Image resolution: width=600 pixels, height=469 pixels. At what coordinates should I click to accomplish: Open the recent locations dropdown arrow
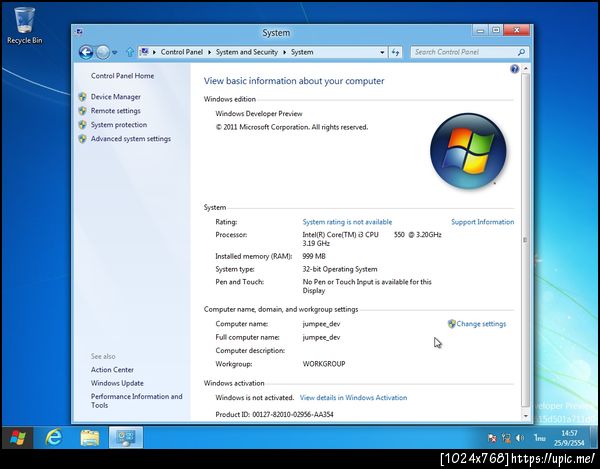click(114, 52)
